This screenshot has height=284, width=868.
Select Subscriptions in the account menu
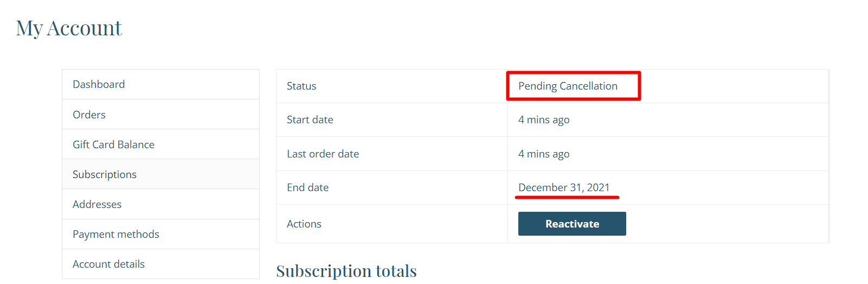105,174
